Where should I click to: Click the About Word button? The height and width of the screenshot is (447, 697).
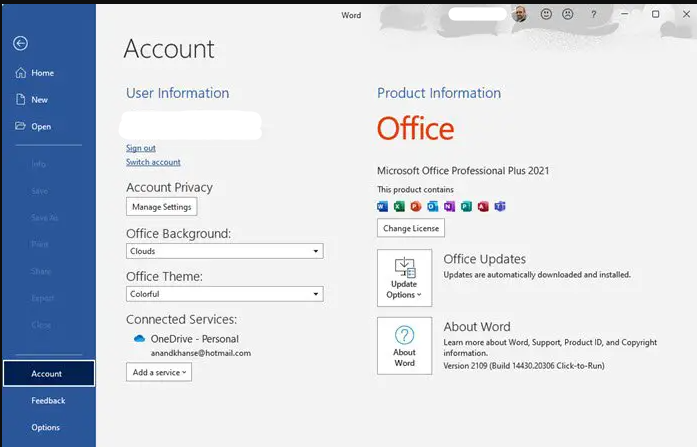tap(405, 346)
